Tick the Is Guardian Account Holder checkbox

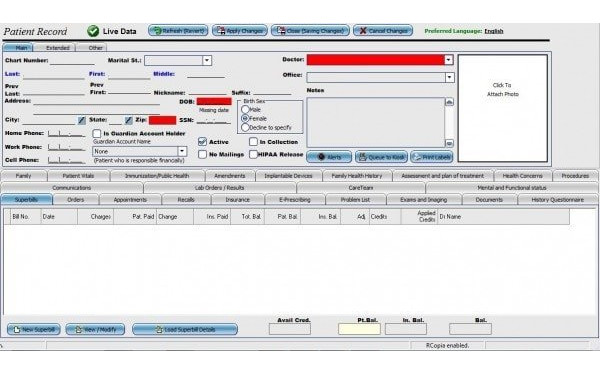tap(97, 134)
